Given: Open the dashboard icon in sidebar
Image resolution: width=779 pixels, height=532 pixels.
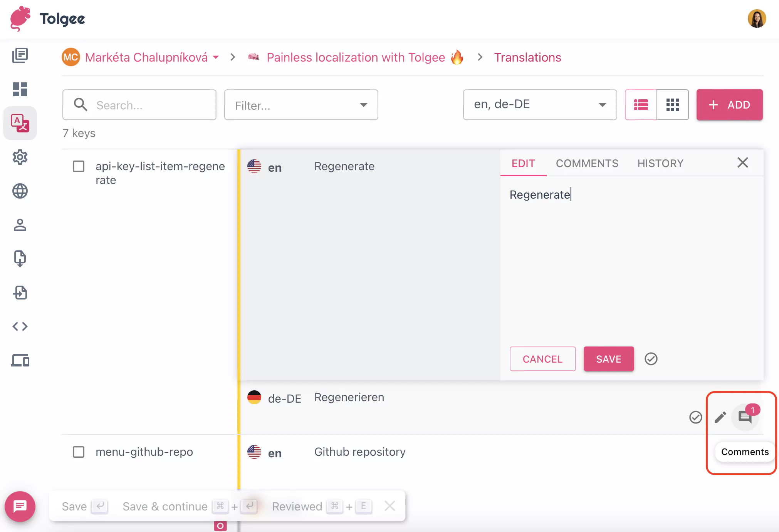Looking at the screenshot, I should click(x=20, y=89).
